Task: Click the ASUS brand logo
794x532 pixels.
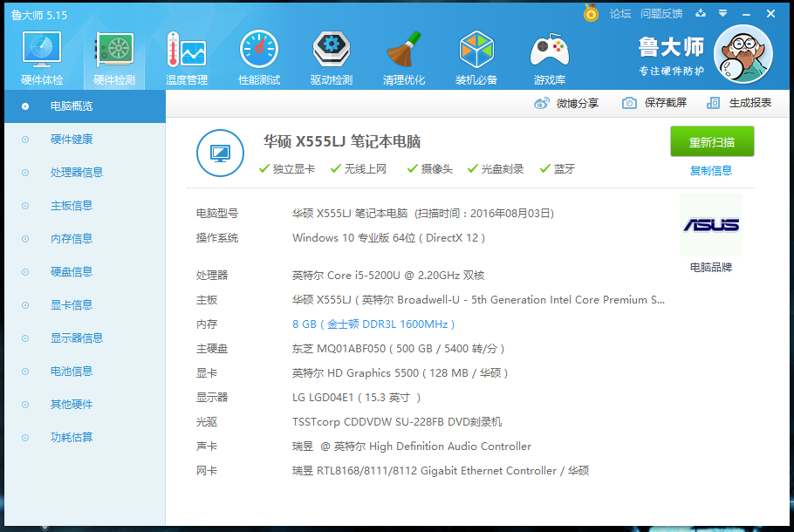Action: point(711,225)
